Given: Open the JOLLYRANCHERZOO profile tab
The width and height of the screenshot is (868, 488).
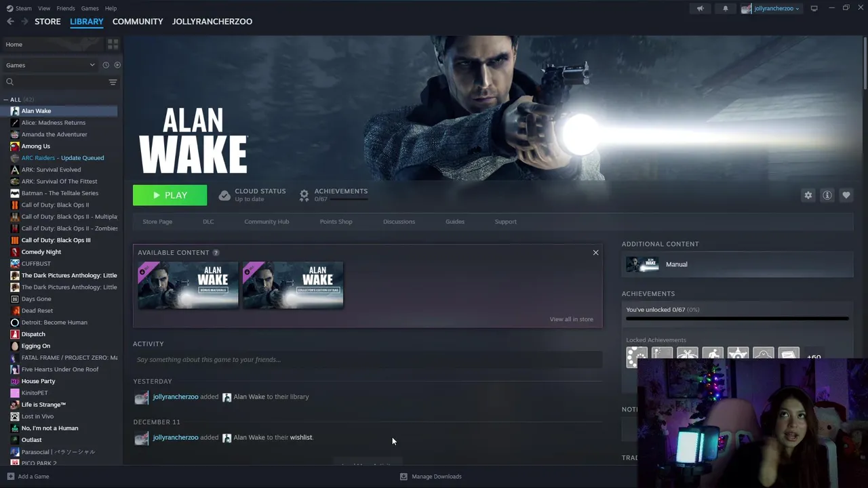Looking at the screenshot, I should (x=212, y=22).
